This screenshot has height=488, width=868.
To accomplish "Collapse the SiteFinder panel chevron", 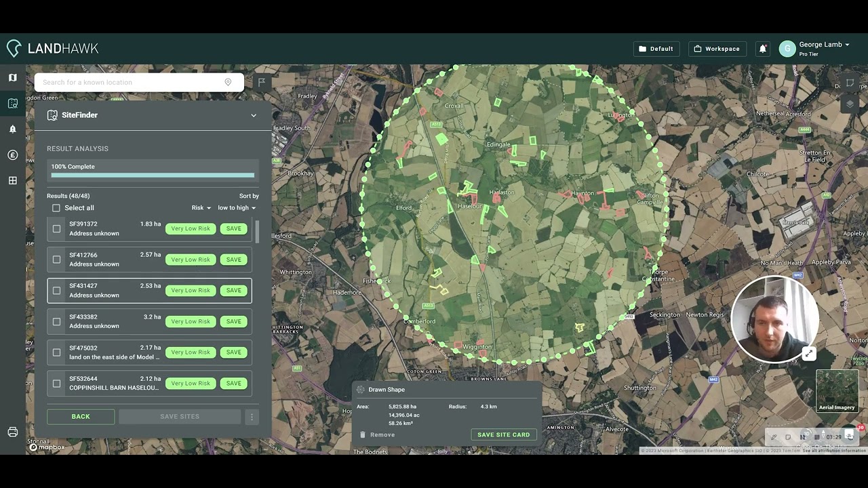I will point(254,115).
